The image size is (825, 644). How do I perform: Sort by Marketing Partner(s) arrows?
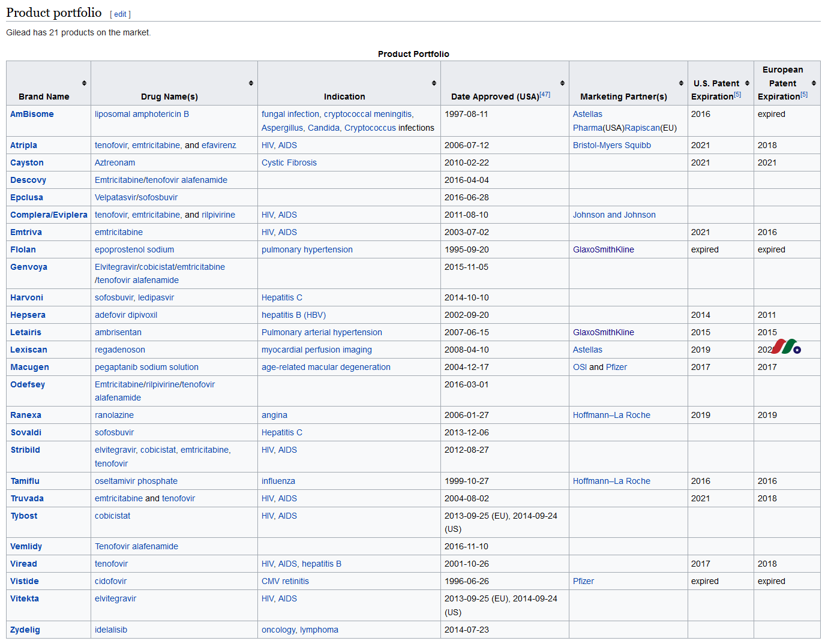(x=681, y=83)
